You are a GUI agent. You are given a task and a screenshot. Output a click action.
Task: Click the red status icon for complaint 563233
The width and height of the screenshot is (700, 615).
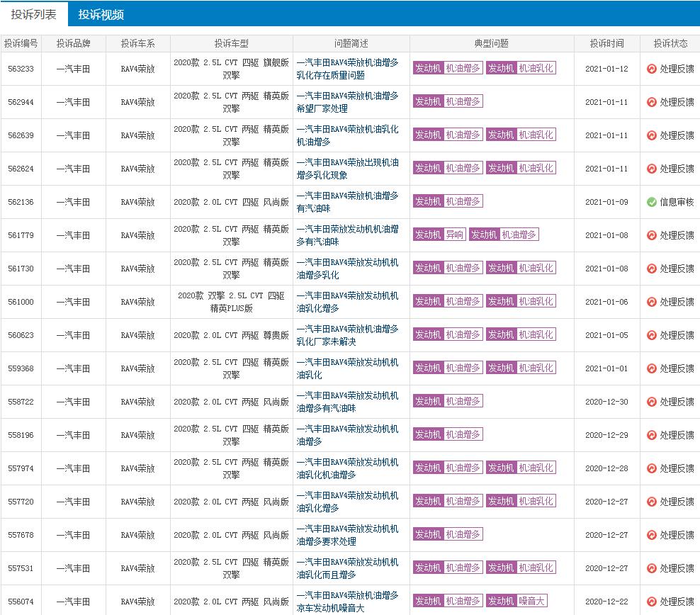[651, 69]
